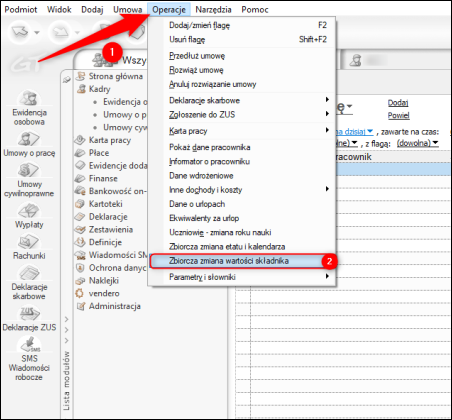Choose Dane o urlopach menu entry
Viewport: 452px width, 420px height.
click(242, 204)
